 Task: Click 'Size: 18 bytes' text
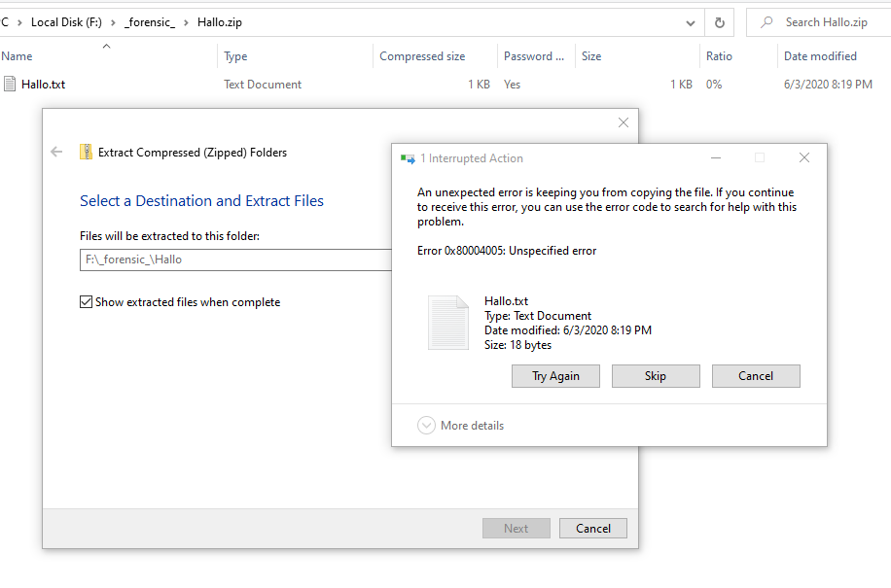[x=517, y=344]
